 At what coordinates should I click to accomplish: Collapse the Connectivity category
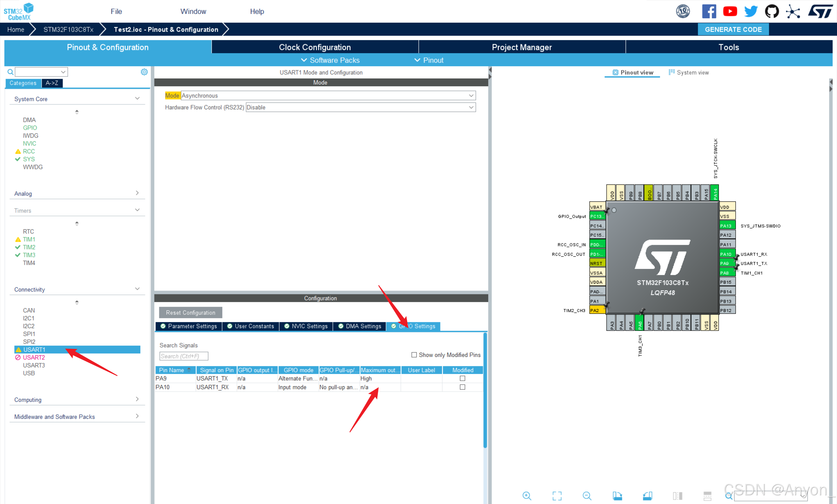[137, 289]
